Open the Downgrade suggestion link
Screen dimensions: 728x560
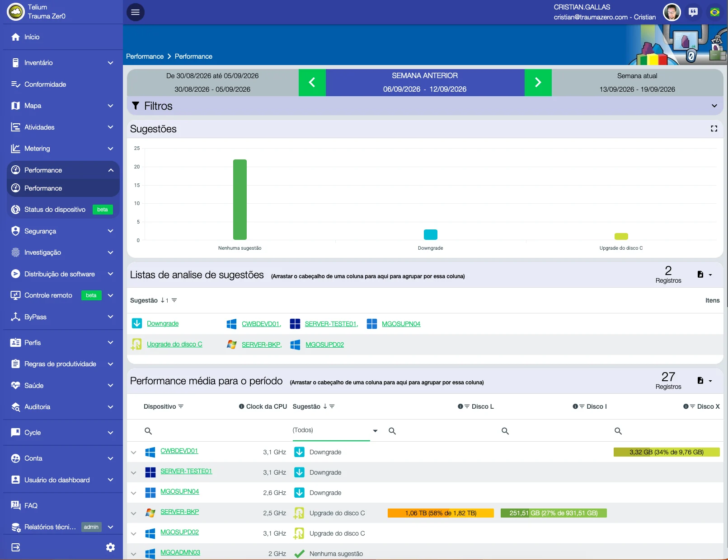tap(163, 323)
